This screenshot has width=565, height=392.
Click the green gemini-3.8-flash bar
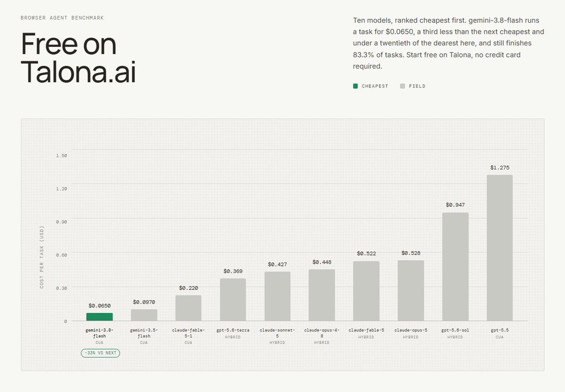(x=99, y=317)
